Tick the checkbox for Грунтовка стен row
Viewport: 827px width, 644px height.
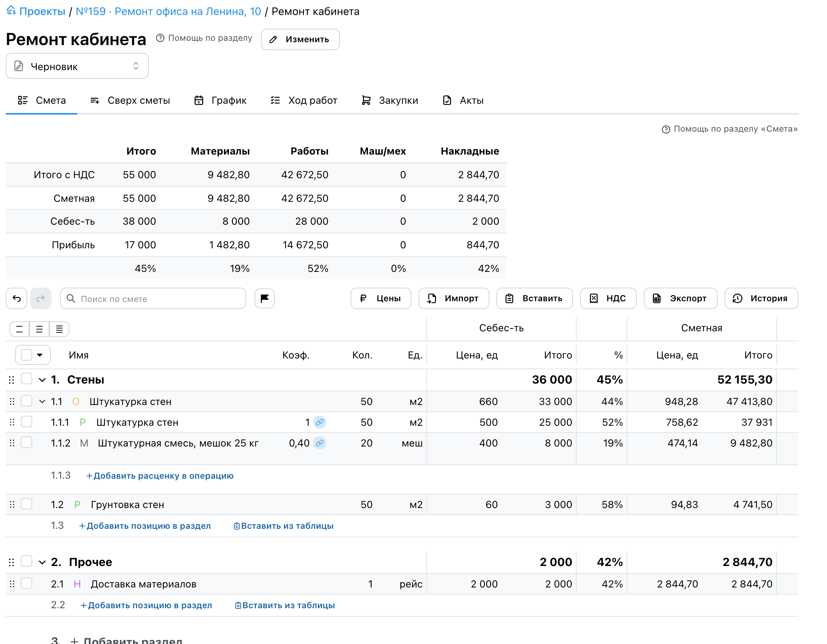(x=26, y=504)
